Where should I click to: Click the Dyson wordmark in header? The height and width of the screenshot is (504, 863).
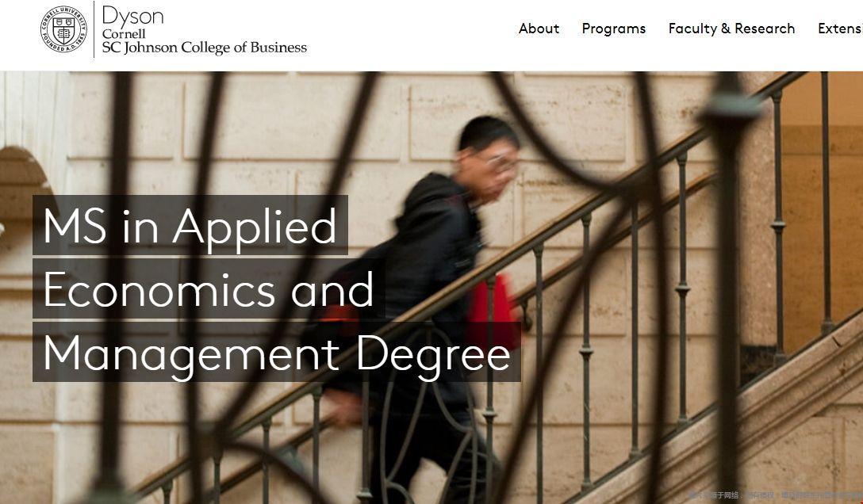(132, 15)
